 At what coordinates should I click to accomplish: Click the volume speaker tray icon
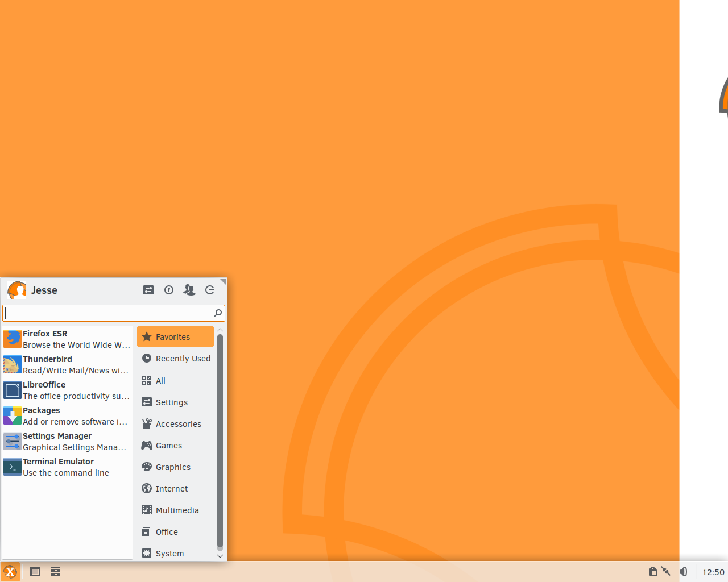coord(684,572)
